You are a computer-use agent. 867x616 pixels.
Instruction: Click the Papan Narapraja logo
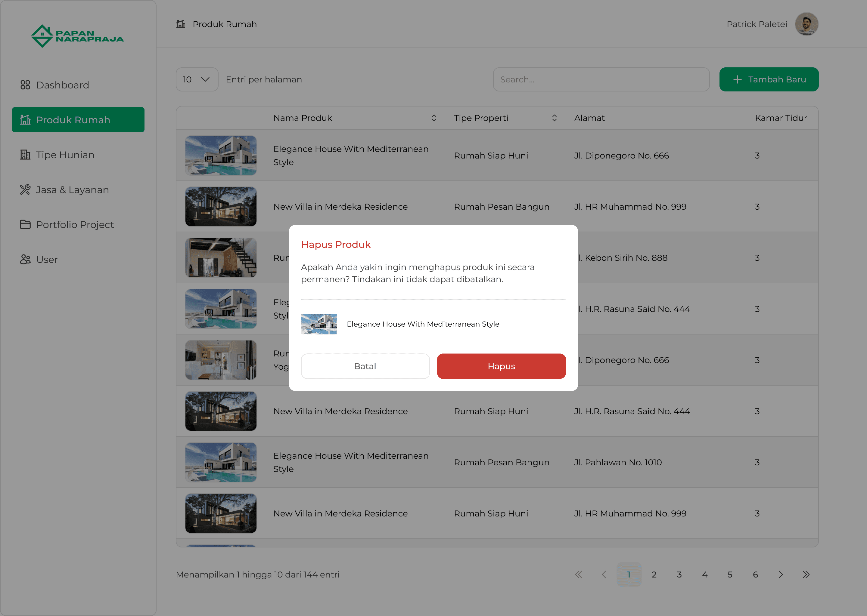coord(77,36)
